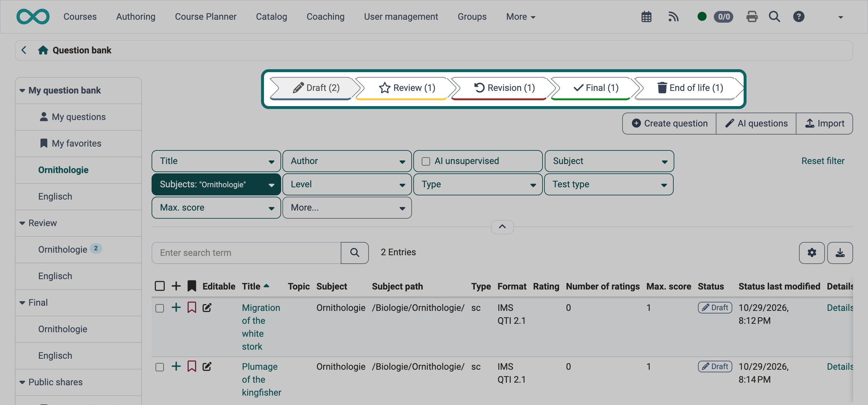Click the export download icon button
868x405 pixels.
point(840,253)
